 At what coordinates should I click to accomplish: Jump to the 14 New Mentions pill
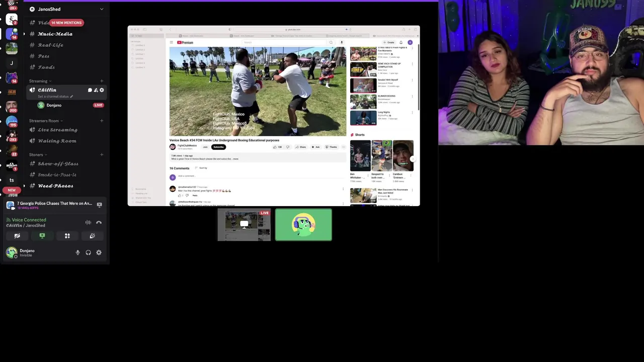(66, 23)
